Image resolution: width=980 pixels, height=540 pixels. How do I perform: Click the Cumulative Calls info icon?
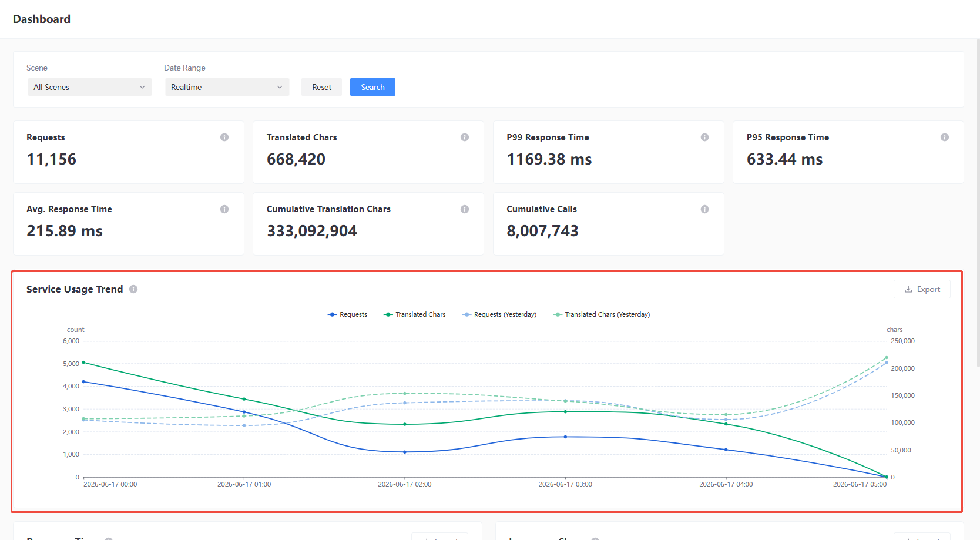click(x=704, y=209)
